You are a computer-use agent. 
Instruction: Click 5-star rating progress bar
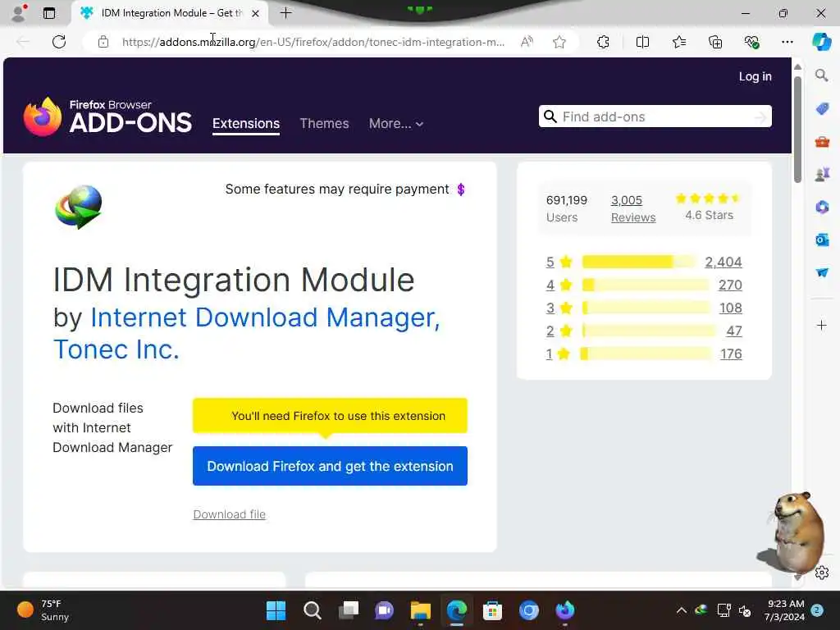[x=638, y=262]
